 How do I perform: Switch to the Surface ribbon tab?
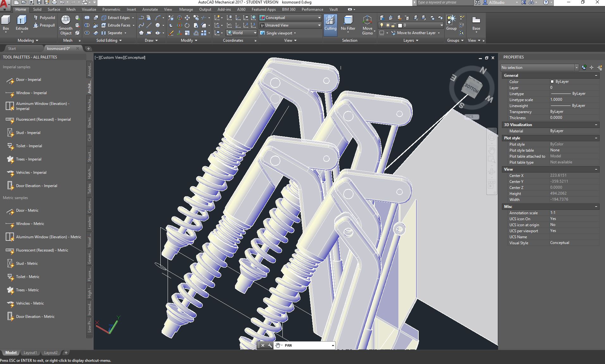(x=54, y=9)
